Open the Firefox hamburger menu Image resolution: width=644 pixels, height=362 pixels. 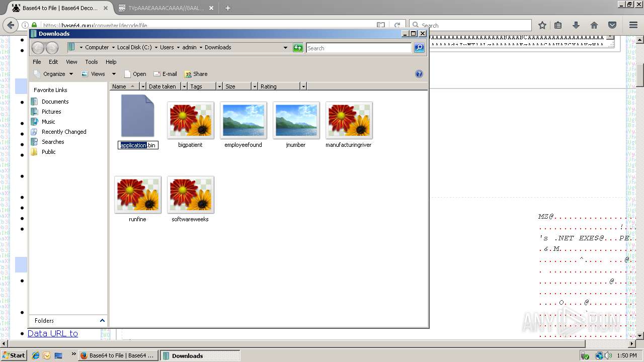tap(633, 25)
